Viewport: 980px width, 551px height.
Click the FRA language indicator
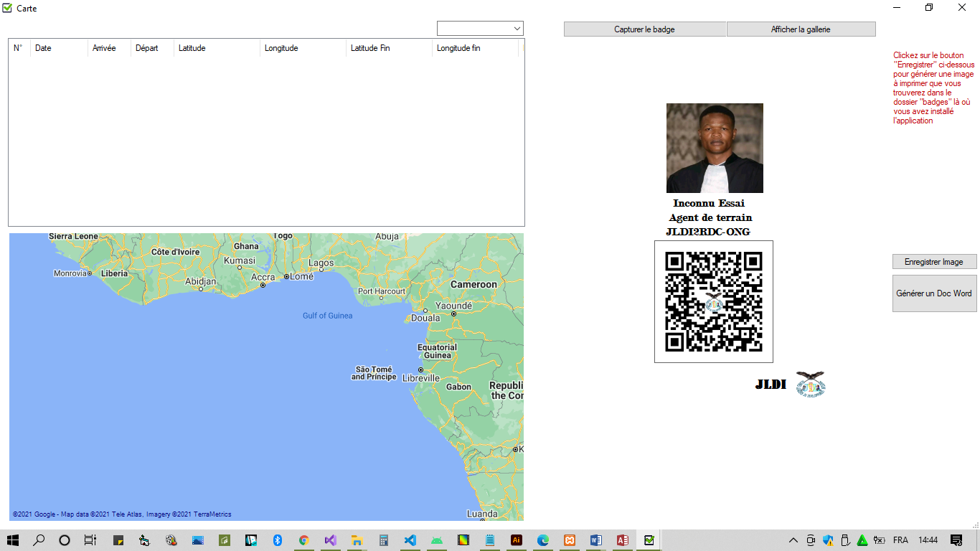(x=900, y=540)
